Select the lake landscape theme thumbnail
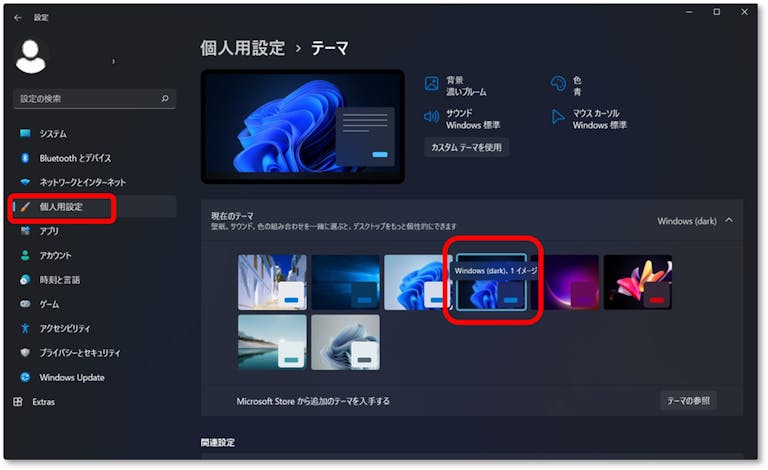 click(272, 342)
